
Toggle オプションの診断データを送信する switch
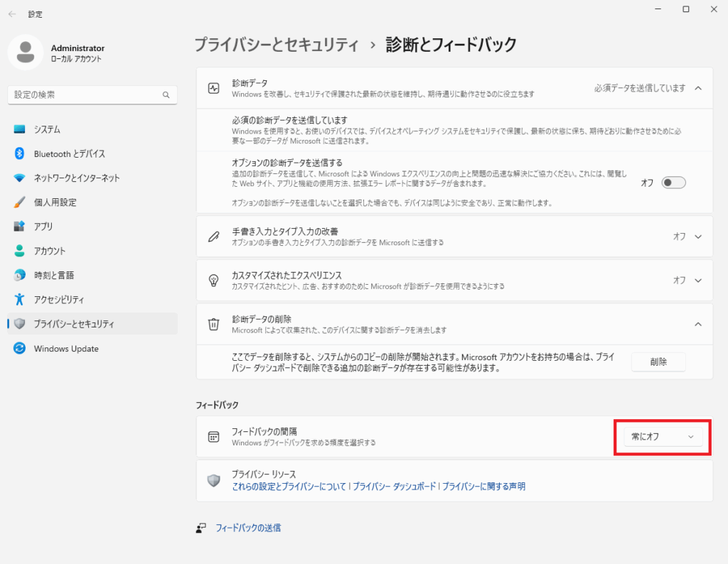point(673,183)
